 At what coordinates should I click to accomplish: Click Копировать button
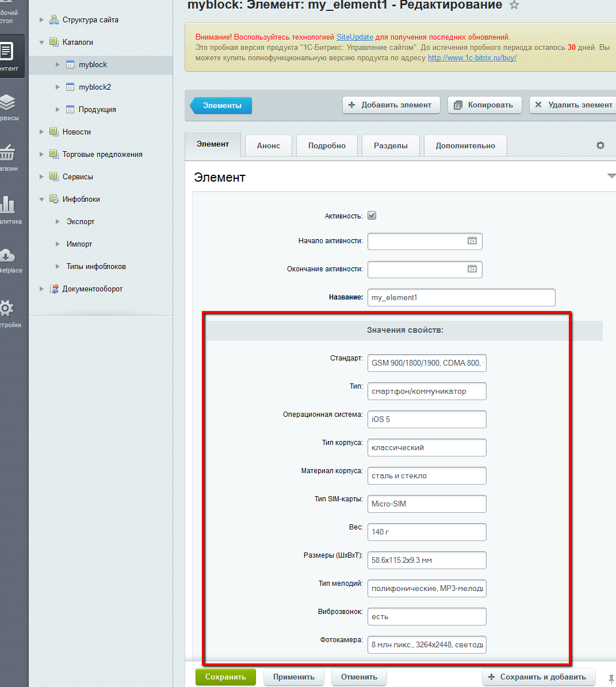[x=484, y=105]
